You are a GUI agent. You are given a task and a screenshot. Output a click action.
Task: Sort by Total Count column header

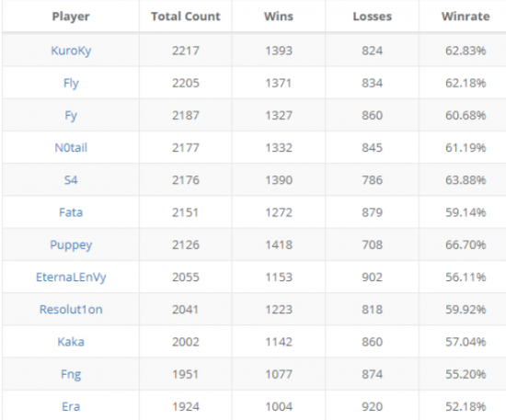coord(186,17)
